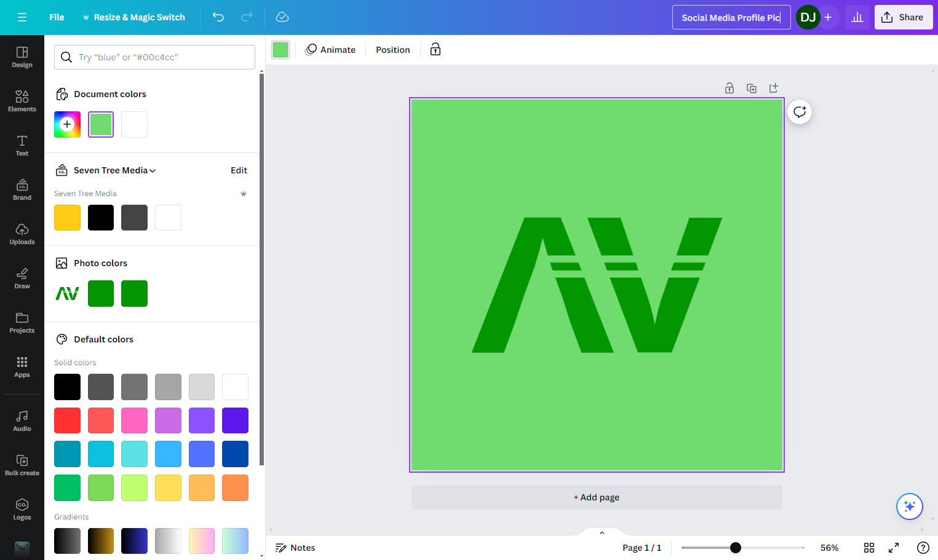Open the Canva magic assistant button
938x560 pixels.
click(x=910, y=507)
